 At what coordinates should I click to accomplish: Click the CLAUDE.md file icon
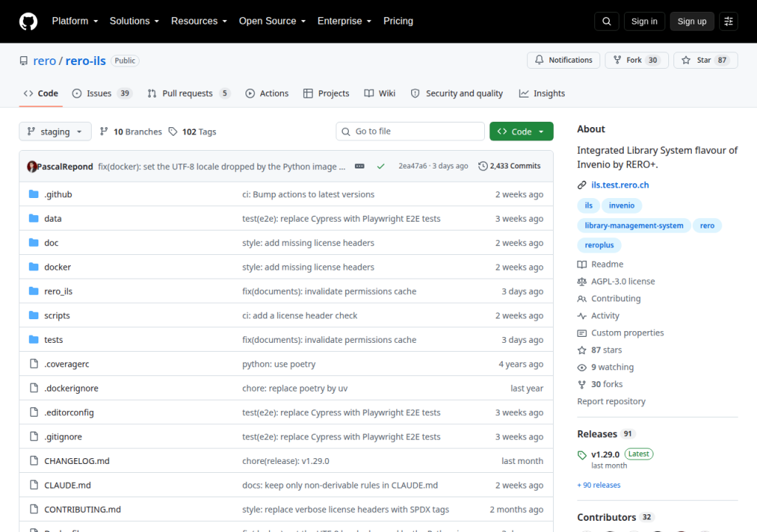pyautogui.click(x=34, y=485)
